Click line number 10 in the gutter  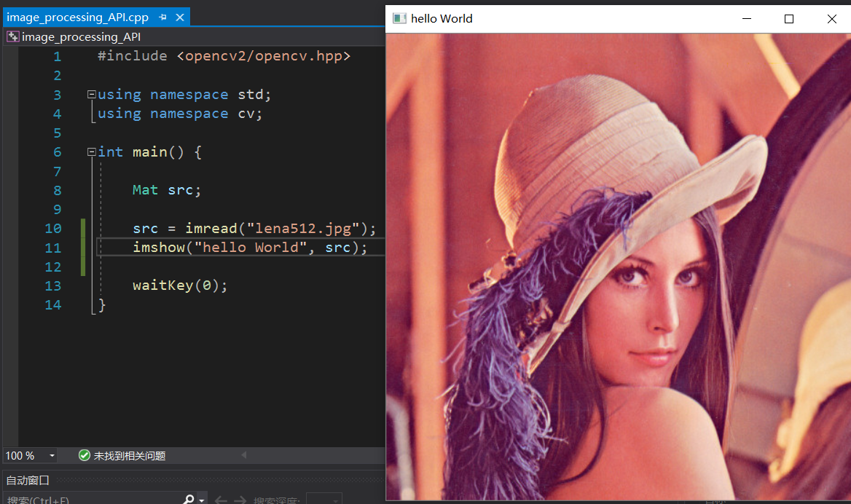point(53,229)
